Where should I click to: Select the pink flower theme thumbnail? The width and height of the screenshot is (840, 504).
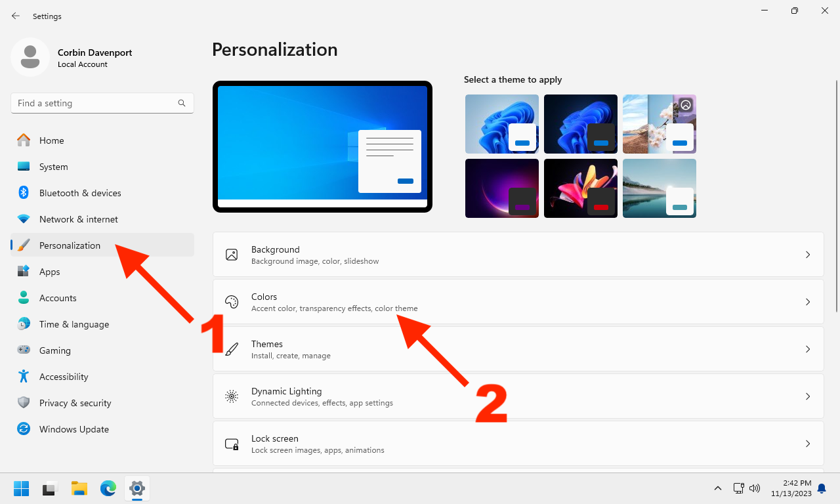[580, 188]
